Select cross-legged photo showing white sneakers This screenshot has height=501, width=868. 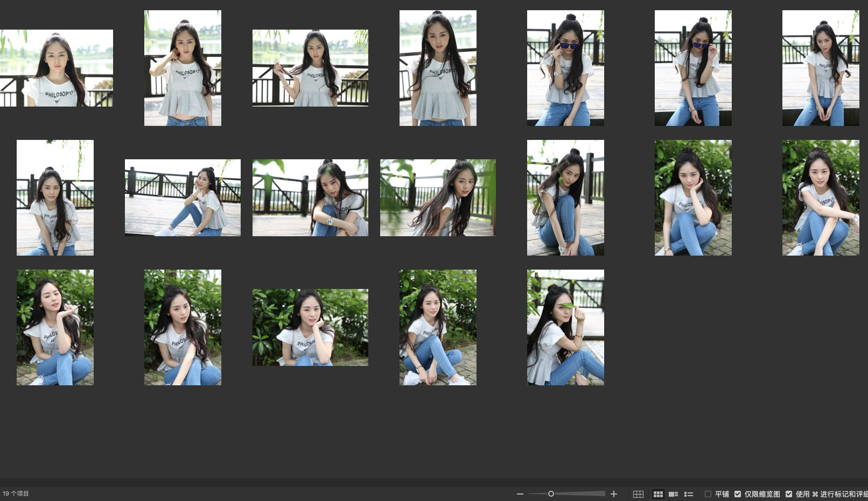point(438,327)
